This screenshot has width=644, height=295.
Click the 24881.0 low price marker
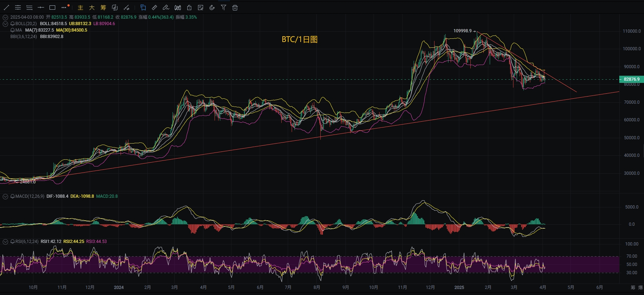[28, 182]
